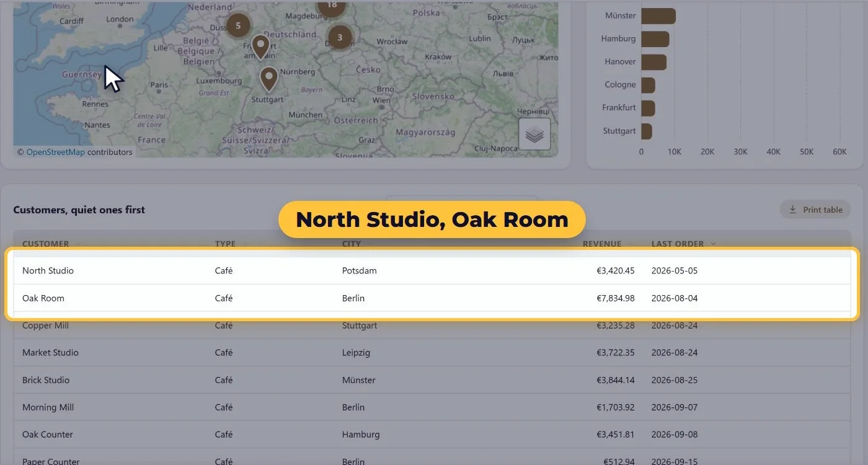Sort the table by REVENUE column
The width and height of the screenshot is (868, 465).
pyautogui.click(x=602, y=244)
